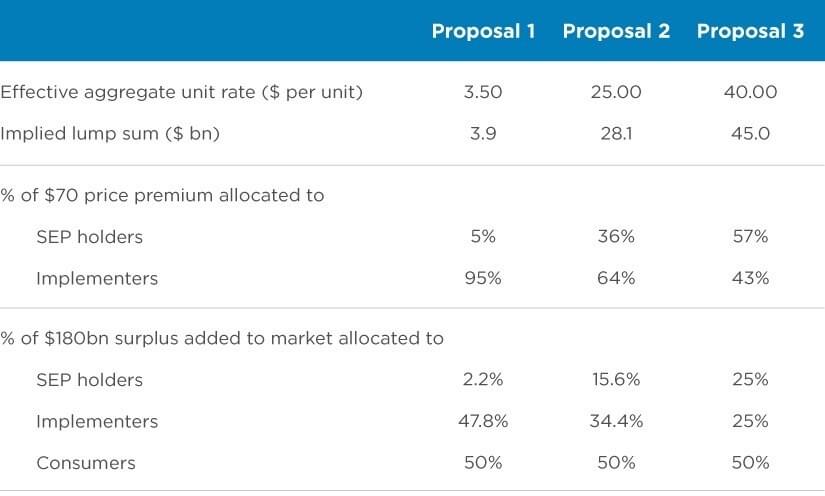825x496 pixels.
Task: Click the Consumers row label
Action: [85, 463]
